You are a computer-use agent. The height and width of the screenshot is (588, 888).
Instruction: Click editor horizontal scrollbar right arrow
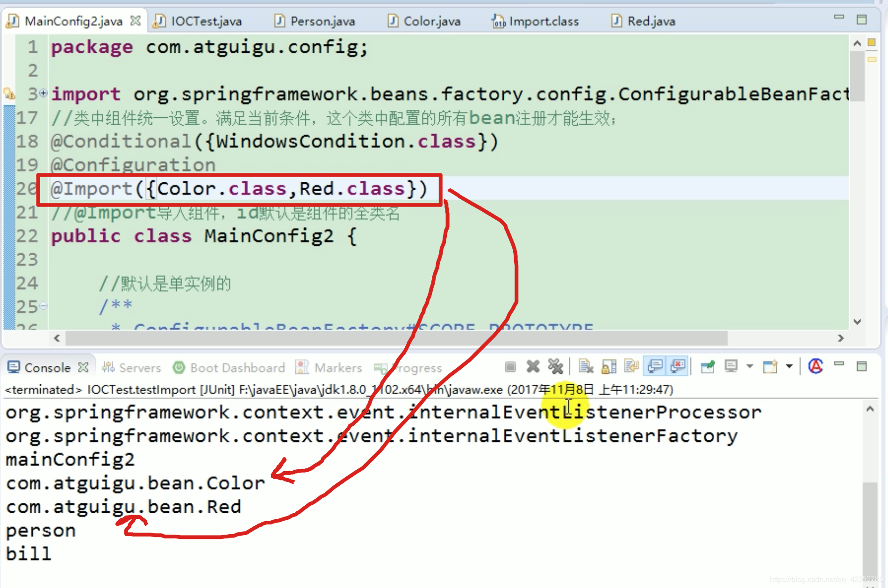pyautogui.click(x=841, y=337)
